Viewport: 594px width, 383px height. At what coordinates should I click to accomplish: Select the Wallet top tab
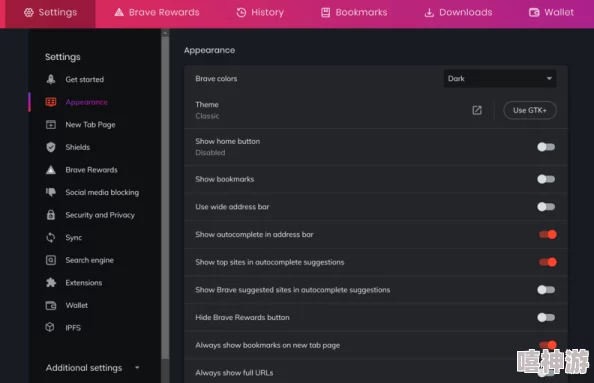click(x=551, y=13)
